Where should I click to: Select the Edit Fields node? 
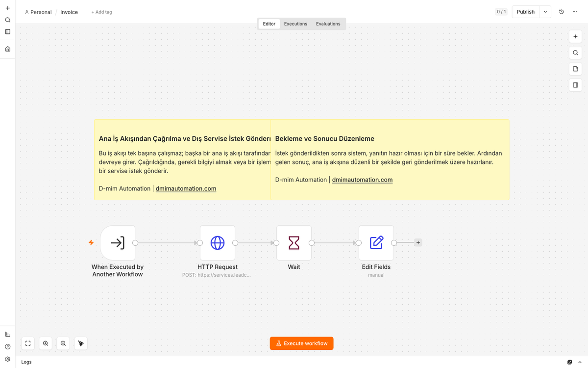(376, 243)
